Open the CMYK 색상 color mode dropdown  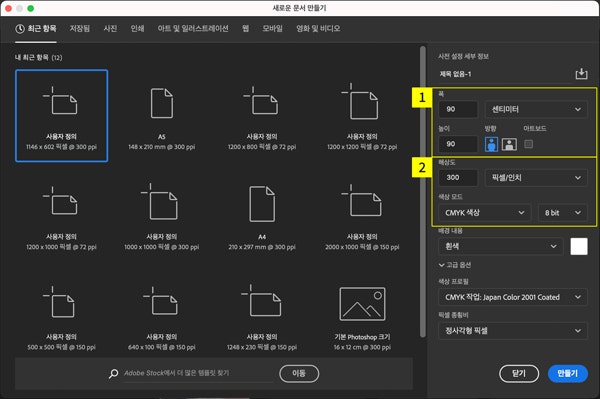click(484, 212)
